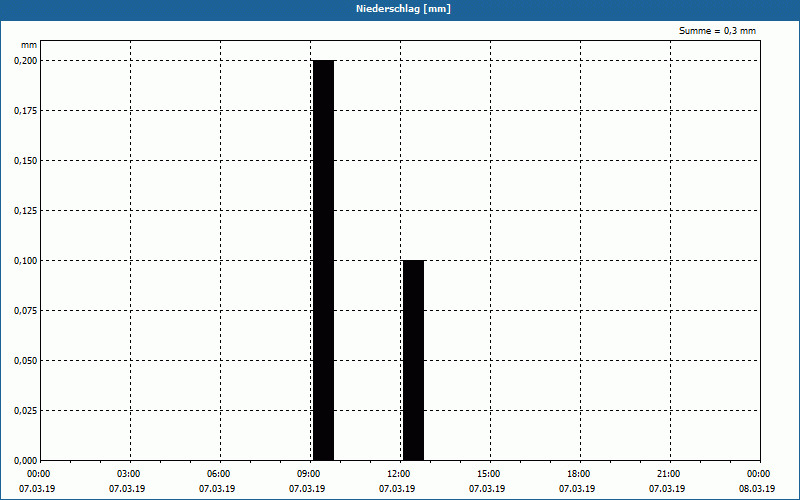Click the 0,025 y-axis value
800x500 pixels.
26,411
